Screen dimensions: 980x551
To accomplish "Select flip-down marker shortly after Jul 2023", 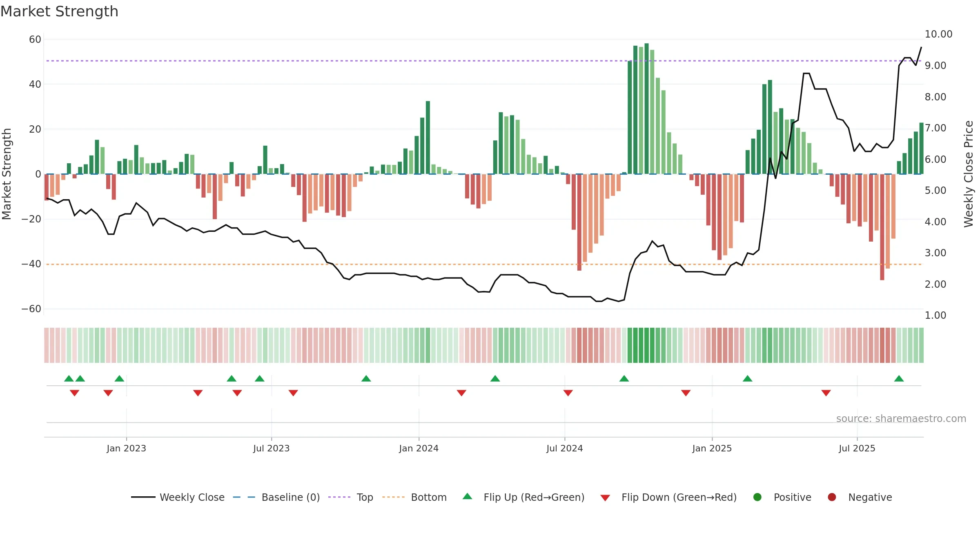I will (x=293, y=393).
